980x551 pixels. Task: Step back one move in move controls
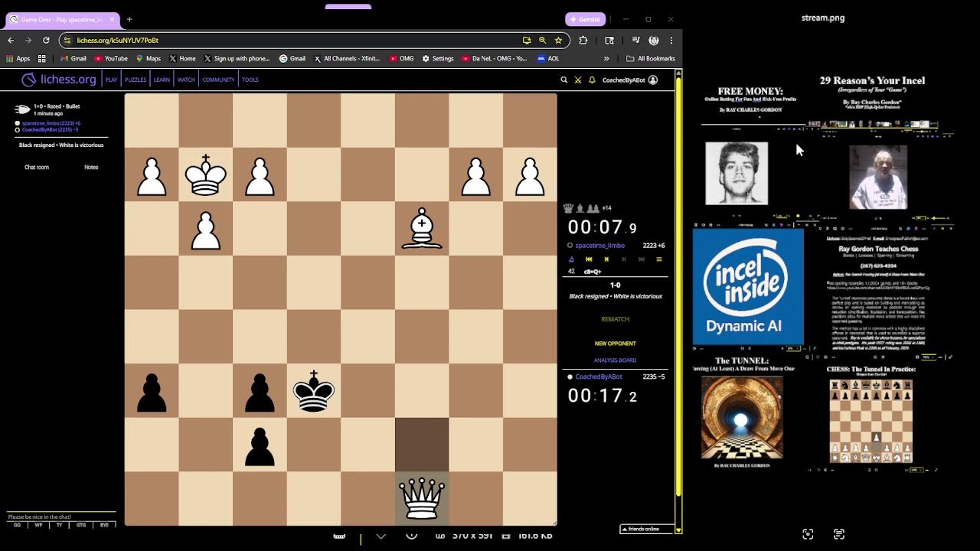point(606,259)
